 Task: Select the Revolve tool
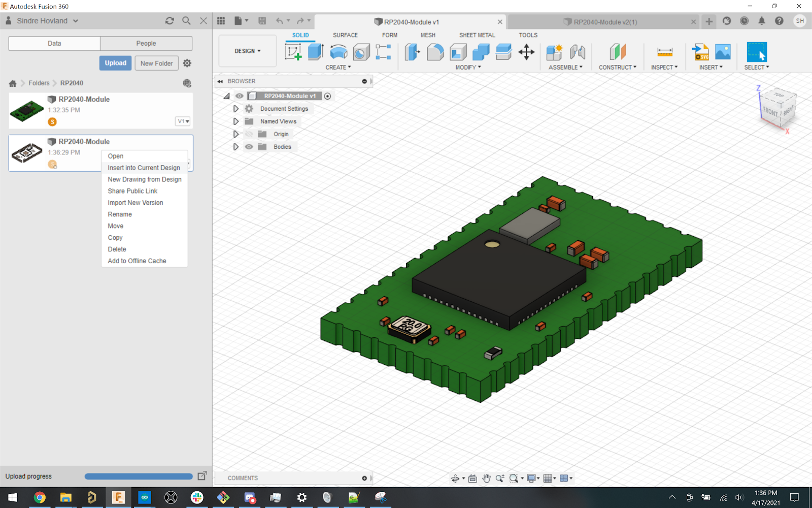tap(339, 52)
